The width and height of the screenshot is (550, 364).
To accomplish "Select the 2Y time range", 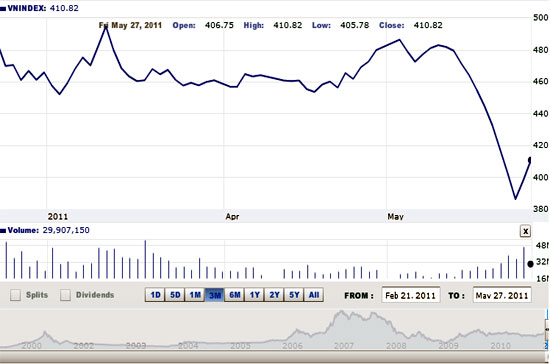I will (x=274, y=295).
